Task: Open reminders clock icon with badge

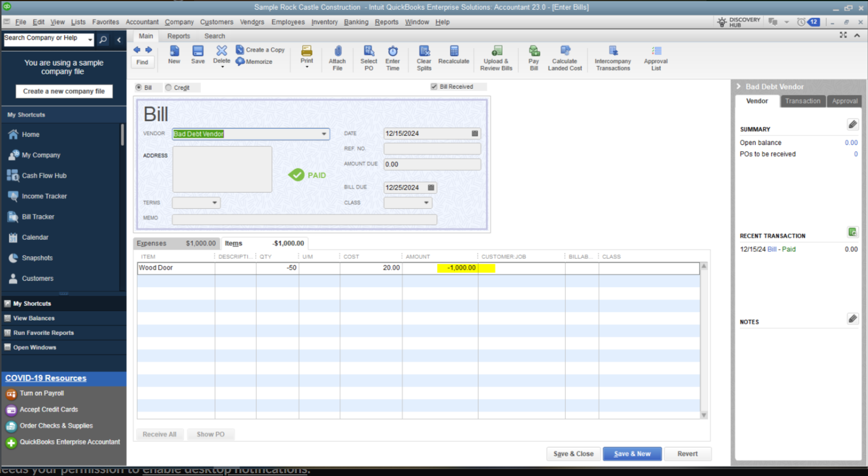Action: (808, 22)
